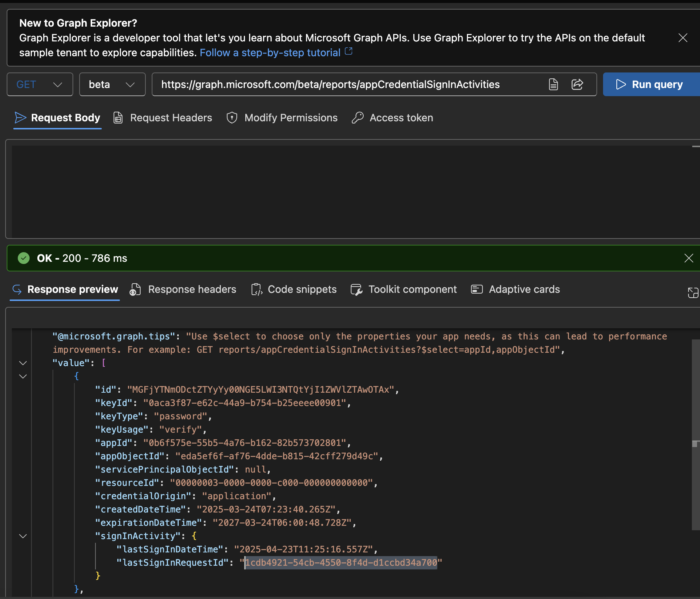This screenshot has width=700, height=599.
Task: Dismiss the New to Graph Explorer banner
Action: pyautogui.click(x=683, y=38)
